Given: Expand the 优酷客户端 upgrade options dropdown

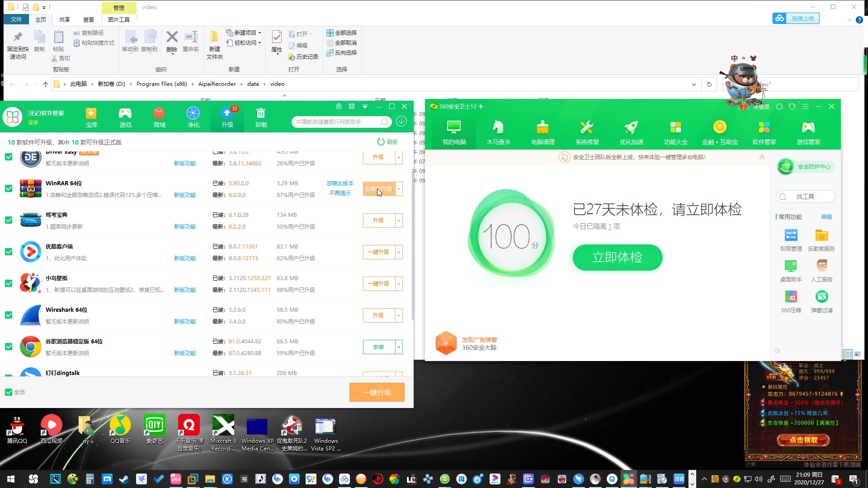Looking at the screenshot, I should tap(399, 252).
